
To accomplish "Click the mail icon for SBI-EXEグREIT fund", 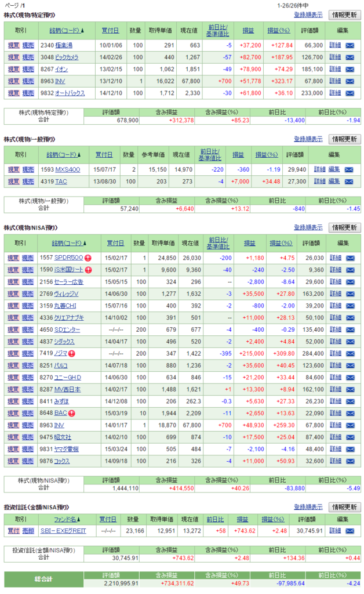I will (350, 531).
